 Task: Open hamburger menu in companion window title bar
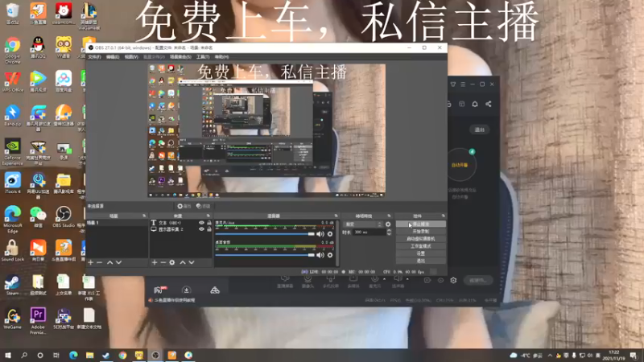point(463,84)
